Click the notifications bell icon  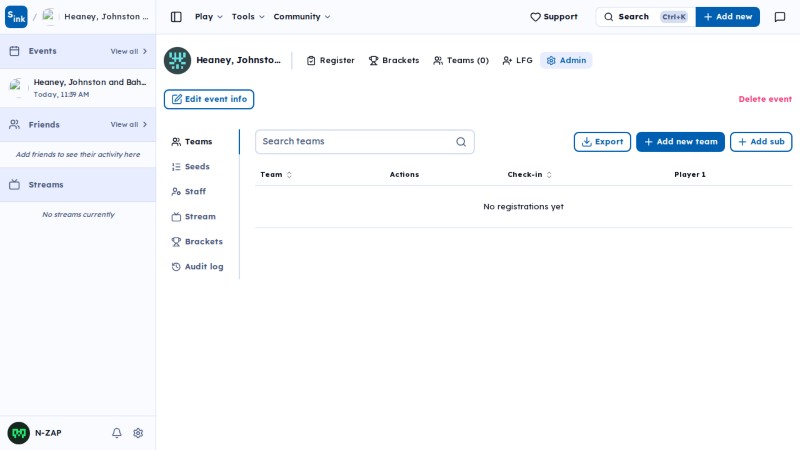pos(117,433)
